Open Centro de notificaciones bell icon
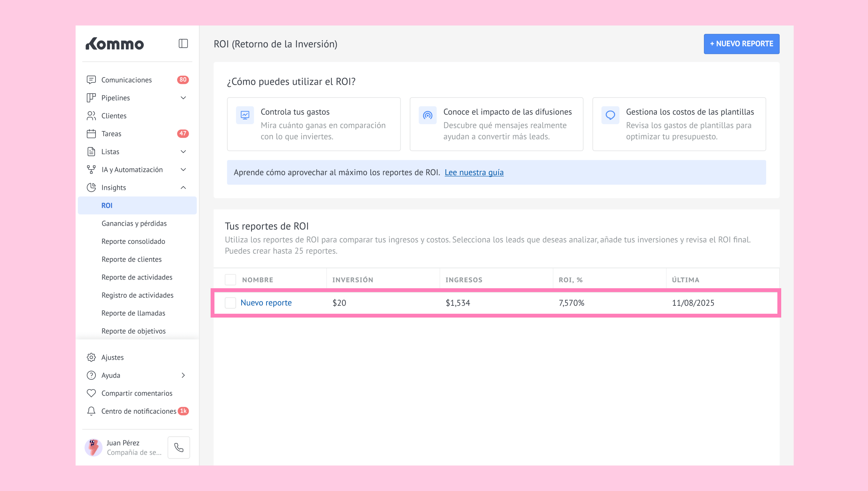868x491 pixels. click(91, 411)
